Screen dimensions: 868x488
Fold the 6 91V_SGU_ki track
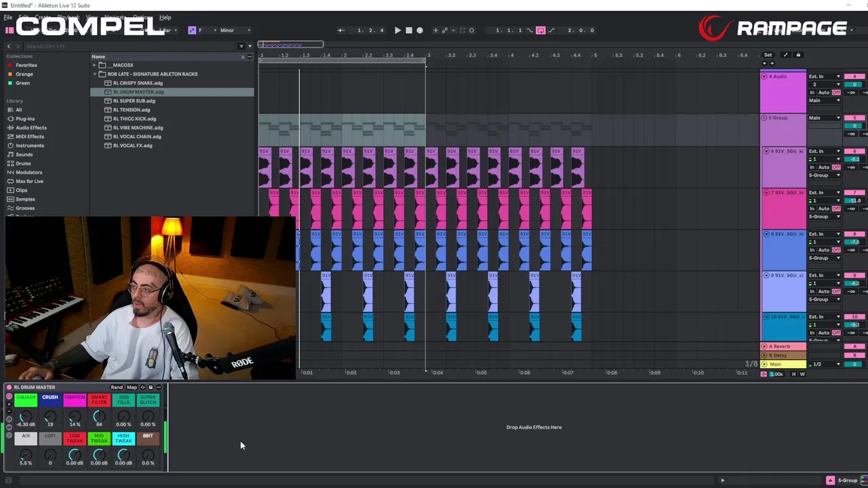(766, 151)
